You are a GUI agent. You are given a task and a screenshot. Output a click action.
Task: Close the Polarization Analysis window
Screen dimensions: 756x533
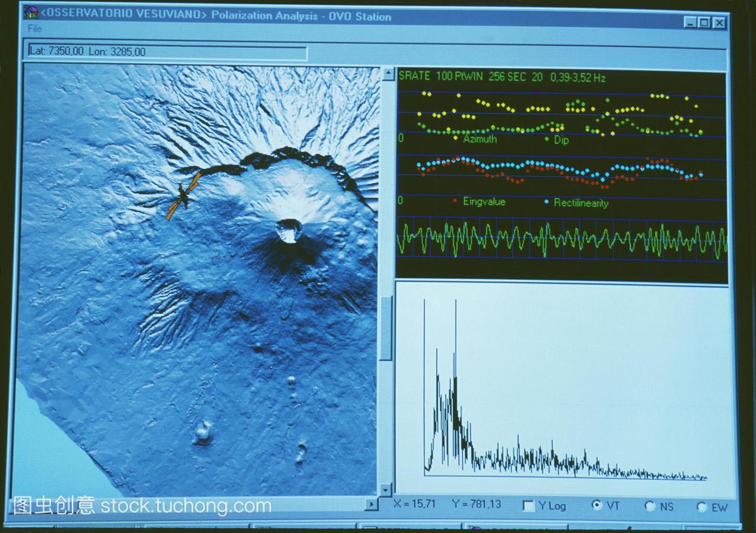pos(718,23)
